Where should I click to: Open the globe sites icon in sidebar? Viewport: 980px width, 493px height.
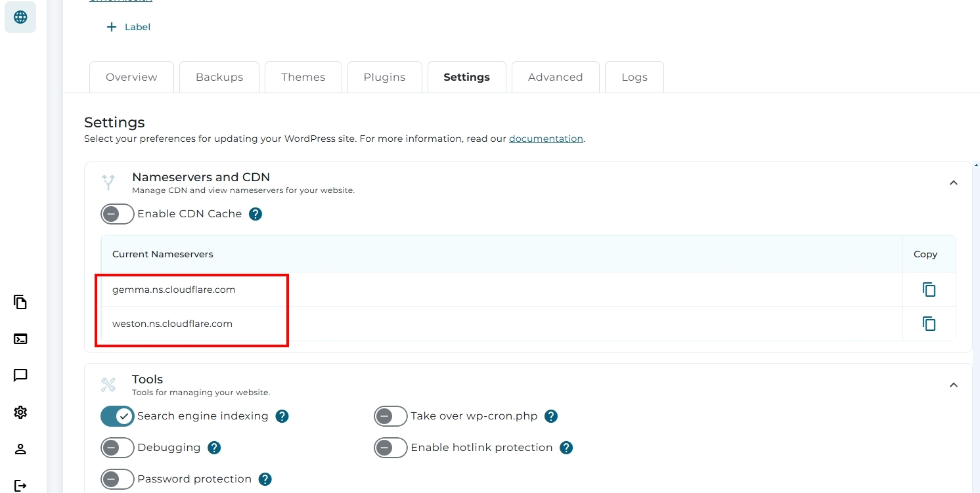pos(20,17)
